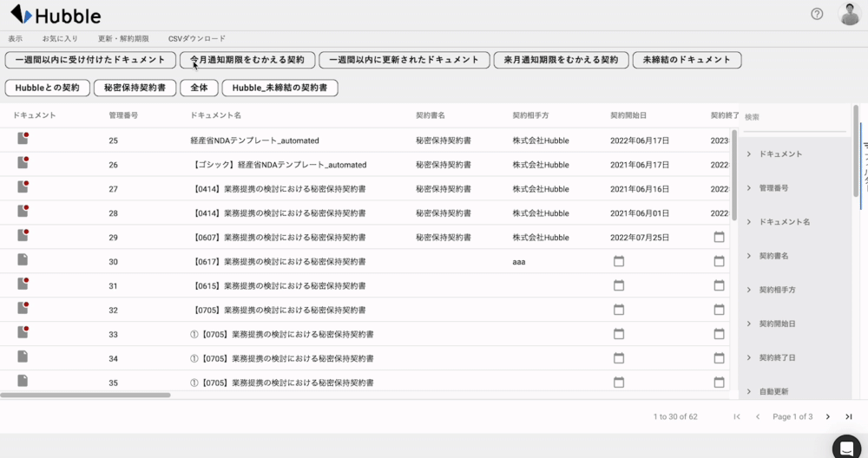Expand the ドキュメント filter section
The width and height of the screenshot is (868, 458).
coord(749,154)
